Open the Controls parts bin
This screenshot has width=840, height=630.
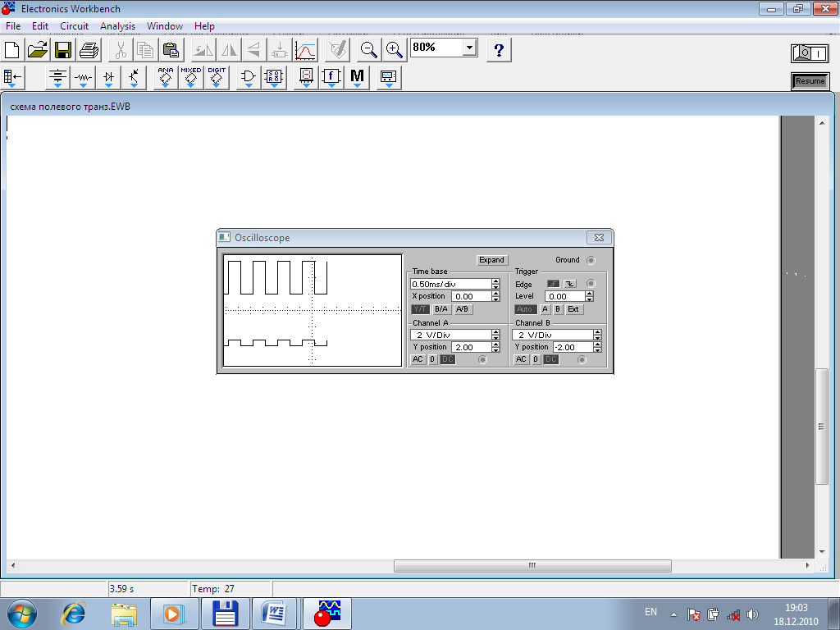pos(331,78)
